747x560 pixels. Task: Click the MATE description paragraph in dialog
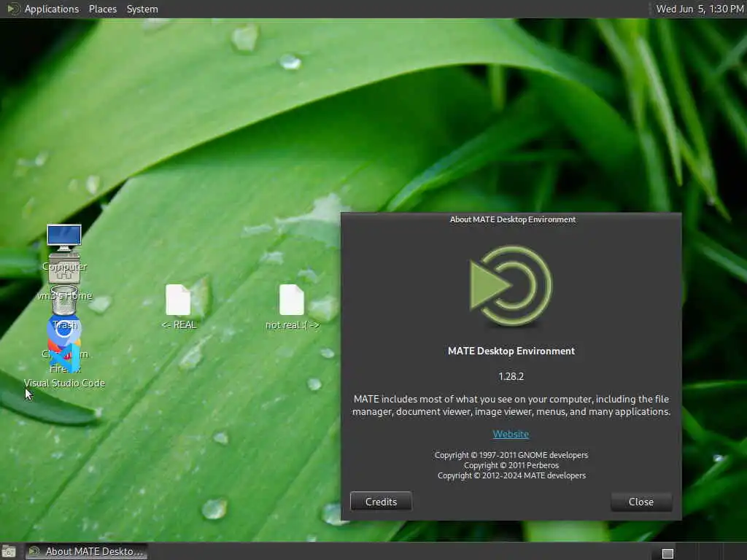pos(511,405)
